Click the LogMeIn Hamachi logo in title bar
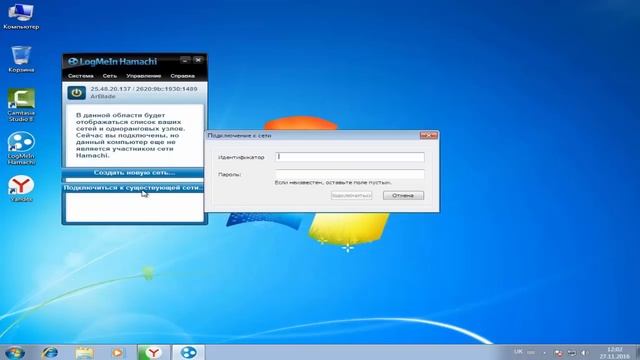640x360 pixels. tap(112, 62)
